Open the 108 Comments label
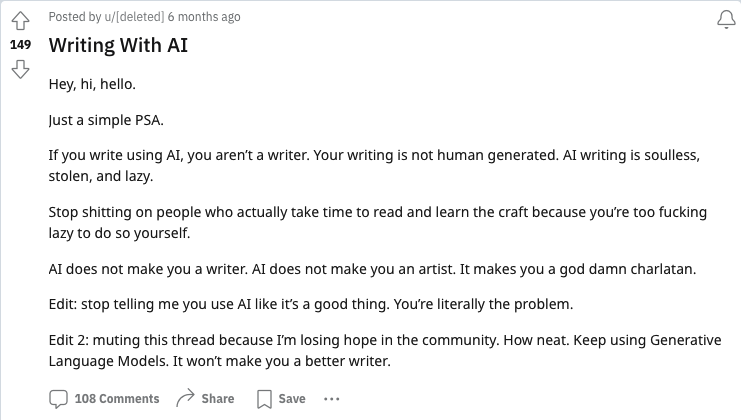This screenshot has height=420, width=741. click(116, 398)
